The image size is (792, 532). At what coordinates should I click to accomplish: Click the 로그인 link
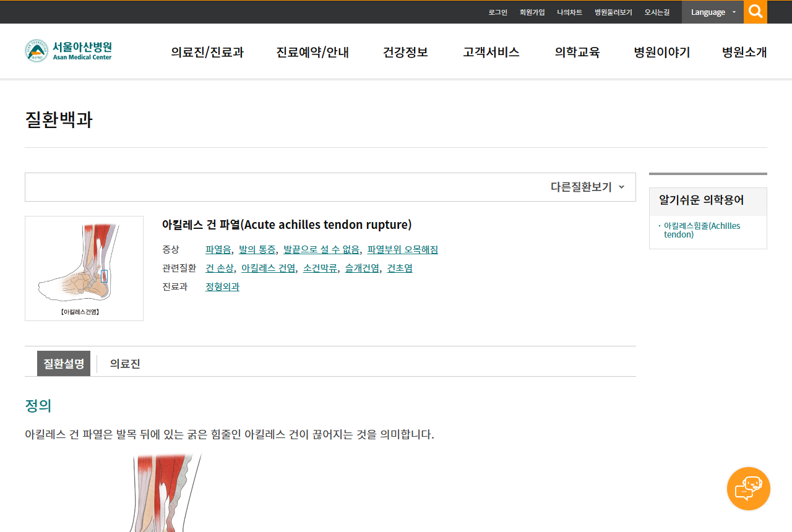(x=497, y=12)
